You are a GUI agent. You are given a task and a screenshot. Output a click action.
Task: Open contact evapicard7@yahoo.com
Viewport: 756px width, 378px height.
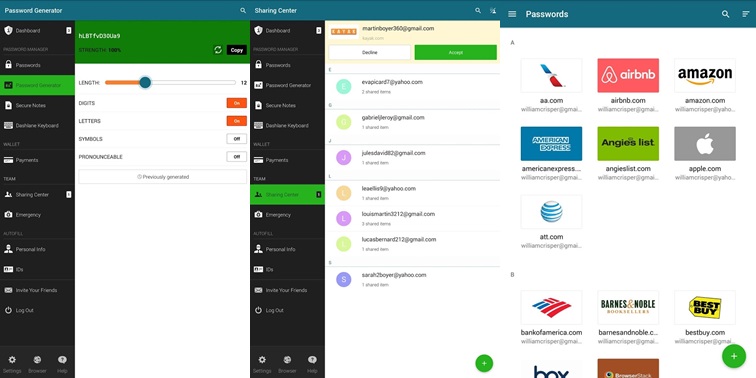tap(413, 86)
